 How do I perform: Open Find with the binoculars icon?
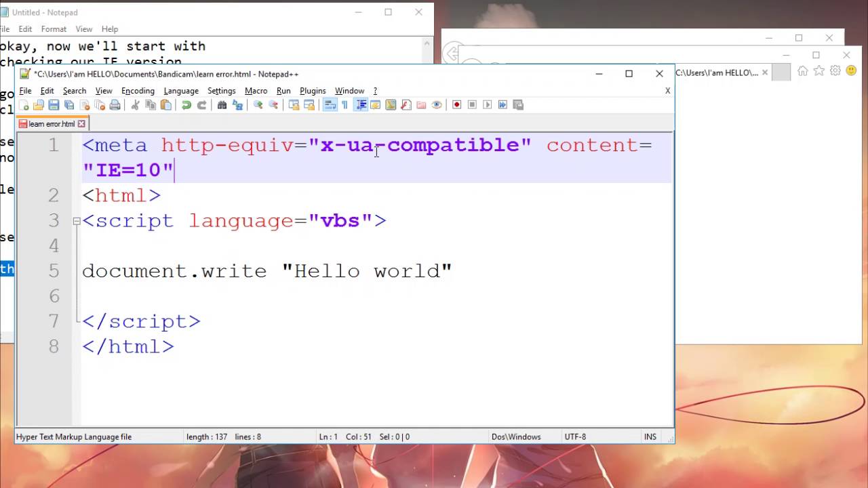click(222, 105)
